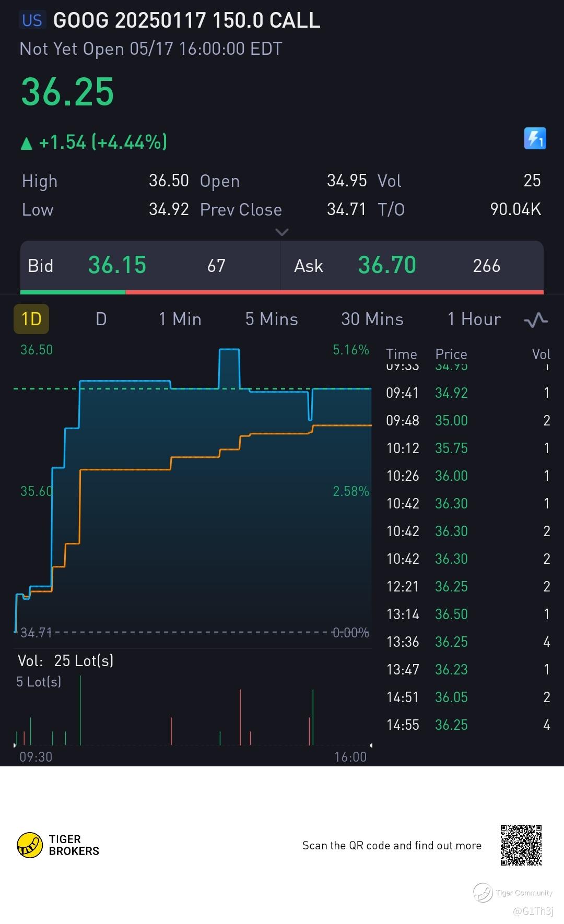
Task: Tap the last price 36.25 header
Action: click(x=67, y=92)
